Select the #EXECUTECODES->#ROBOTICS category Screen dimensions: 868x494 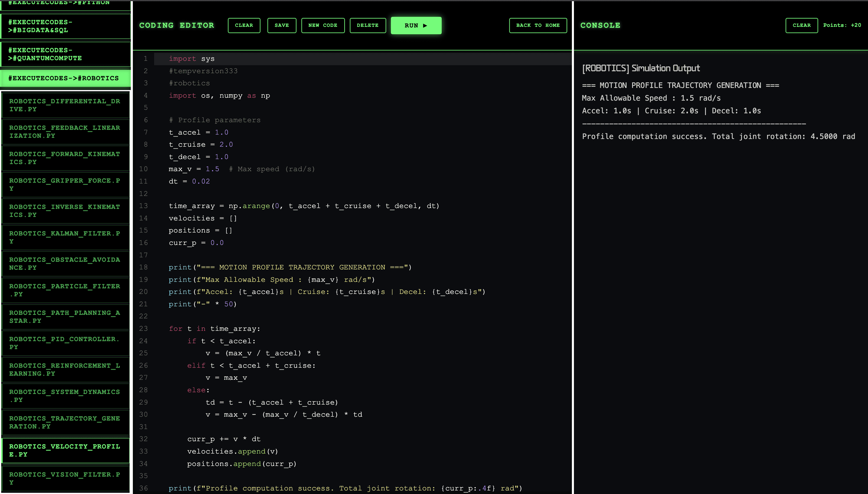pyautogui.click(x=66, y=78)
